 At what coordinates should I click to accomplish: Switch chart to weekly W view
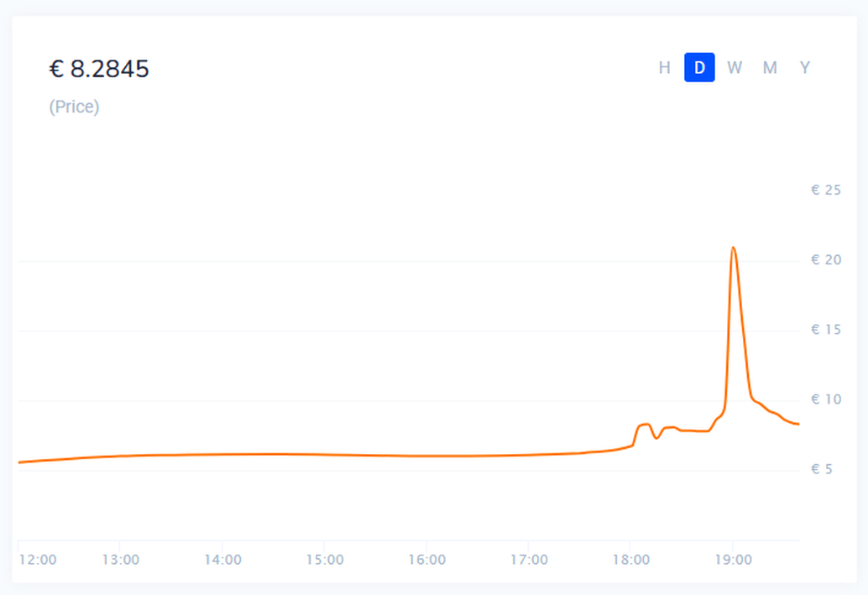coord(735,68)
